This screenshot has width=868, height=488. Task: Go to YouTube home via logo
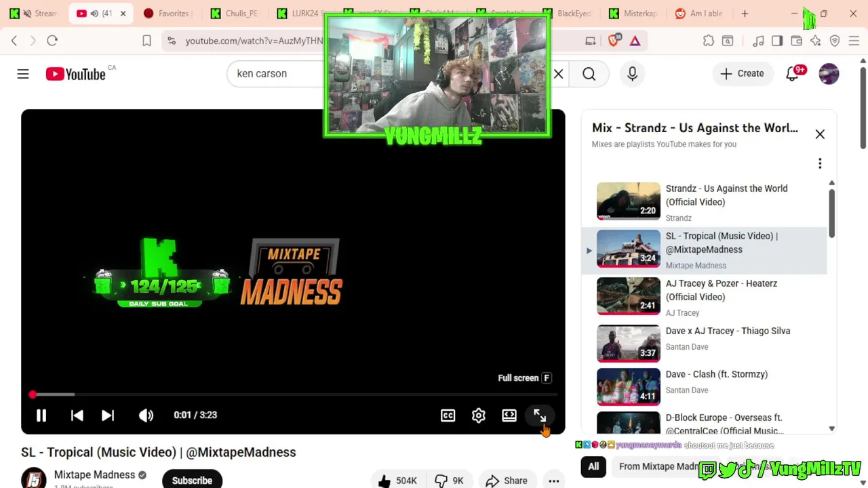[76, 74]
